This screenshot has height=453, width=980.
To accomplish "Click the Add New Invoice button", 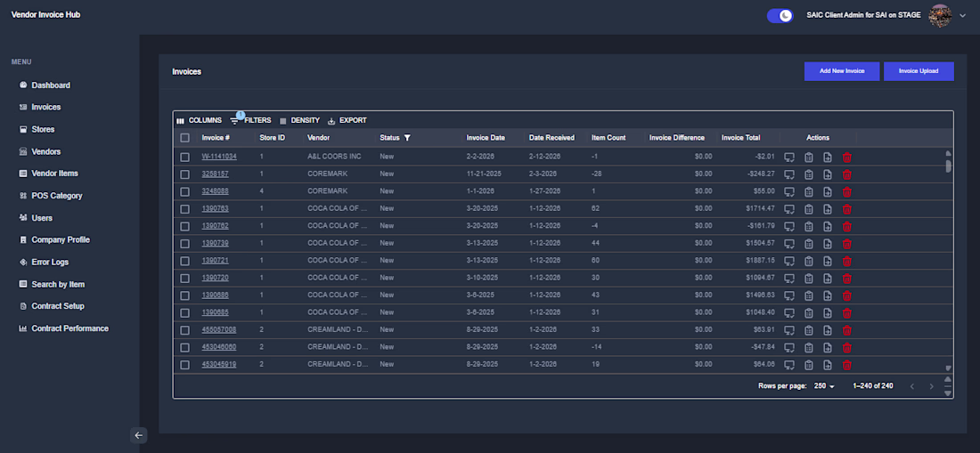I will (841, 71).
